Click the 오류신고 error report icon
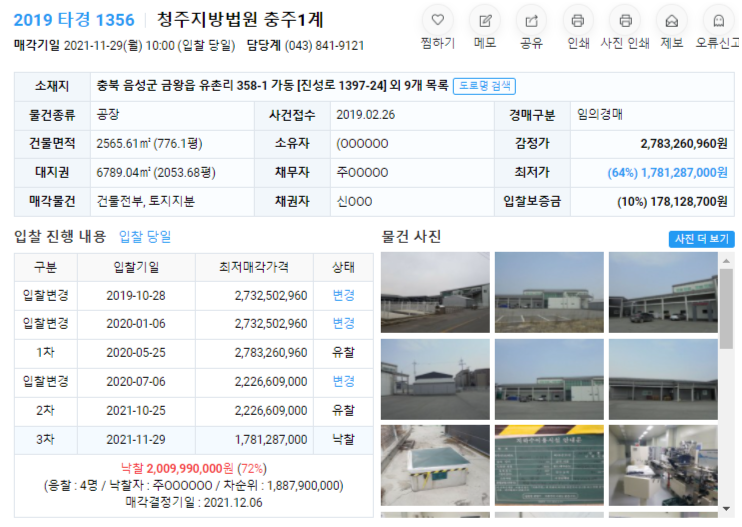 click(x=718, y=20)
